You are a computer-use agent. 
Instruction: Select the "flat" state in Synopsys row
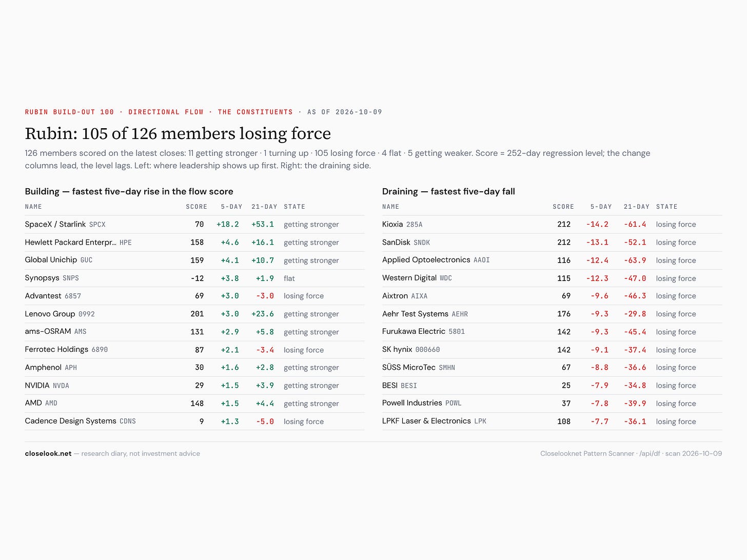click(289, 278)
